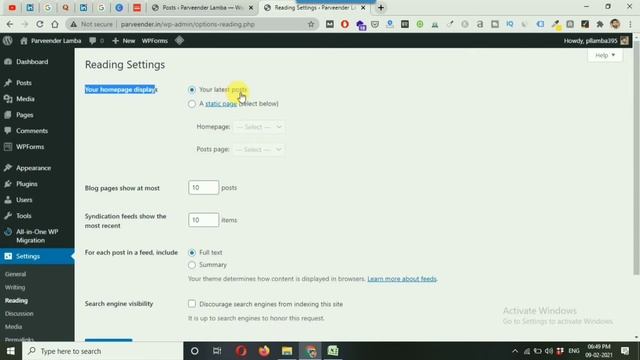Click the browser address bar URL

(188, 24)
